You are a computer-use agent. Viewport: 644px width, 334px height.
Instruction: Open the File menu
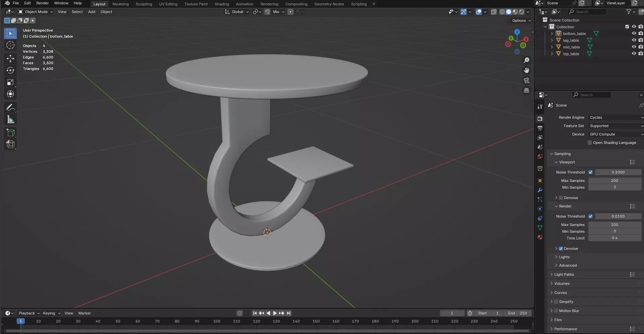coord(16,3)
